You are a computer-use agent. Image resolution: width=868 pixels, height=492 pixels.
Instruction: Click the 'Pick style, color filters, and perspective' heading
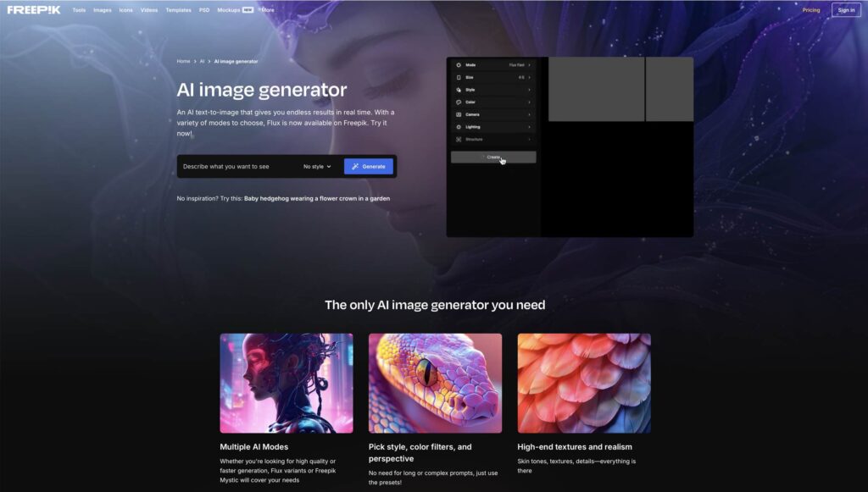tap(420, 453)
